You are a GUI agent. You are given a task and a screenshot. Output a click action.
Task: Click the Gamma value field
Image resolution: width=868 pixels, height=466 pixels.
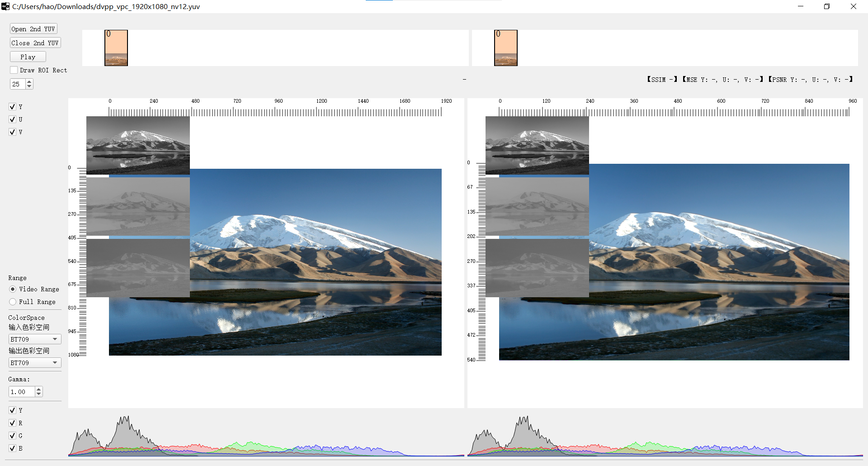[x=22, y=392]
